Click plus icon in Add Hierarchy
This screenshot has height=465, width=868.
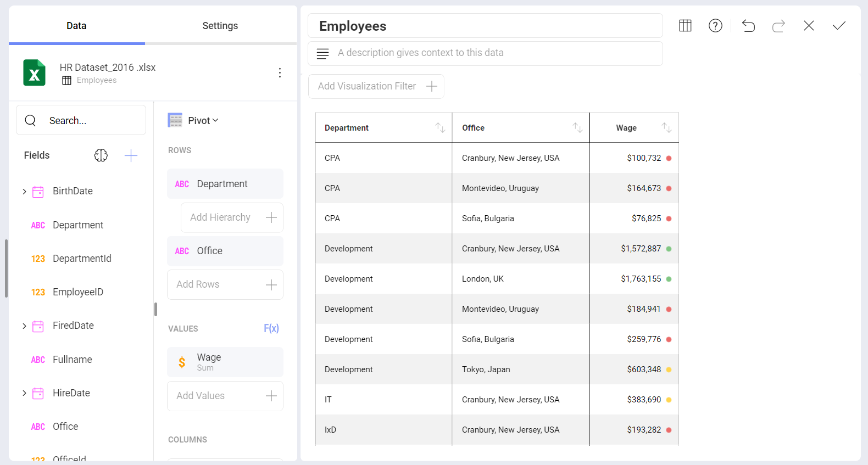271,217
